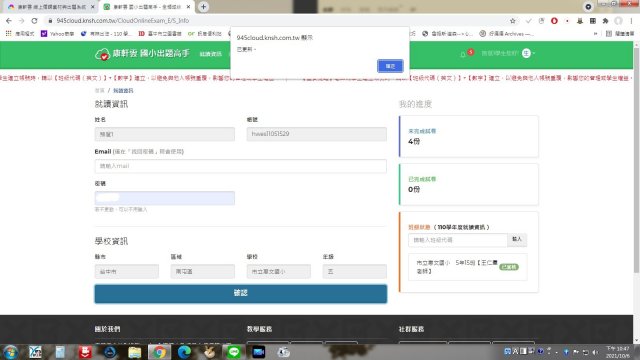
Task: Click the green 已加入 badge on class card
Action: [509, 267]
